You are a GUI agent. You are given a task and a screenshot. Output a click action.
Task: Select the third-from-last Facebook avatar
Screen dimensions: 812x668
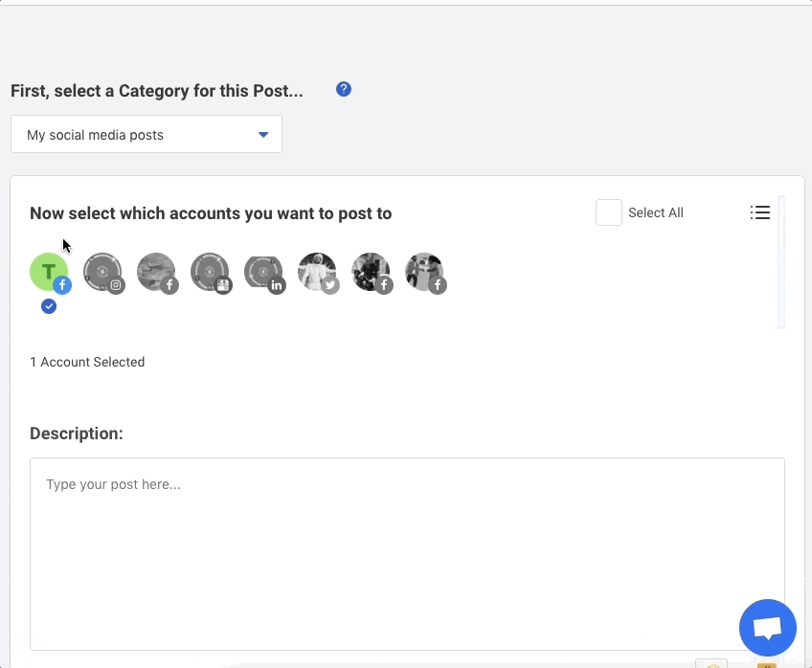click(157, 273)
